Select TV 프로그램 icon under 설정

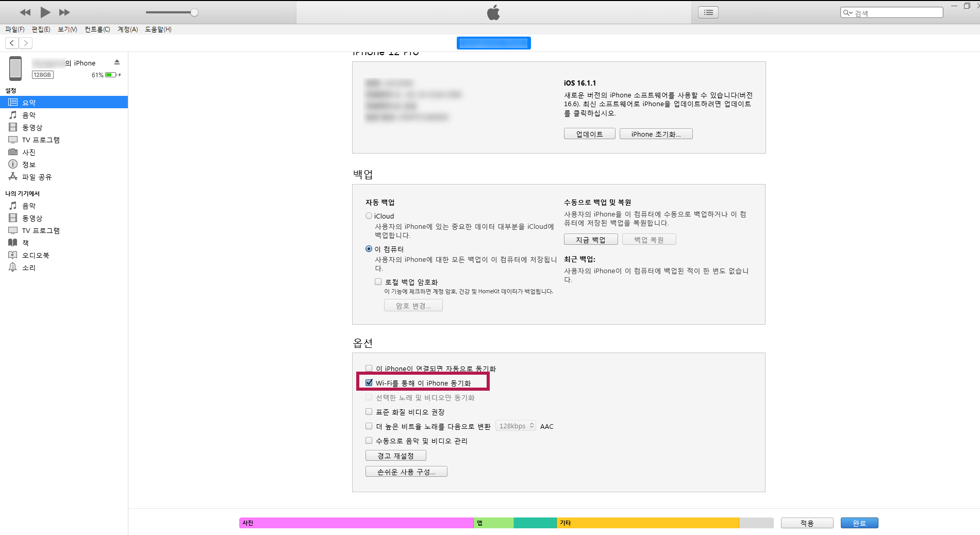13,139
